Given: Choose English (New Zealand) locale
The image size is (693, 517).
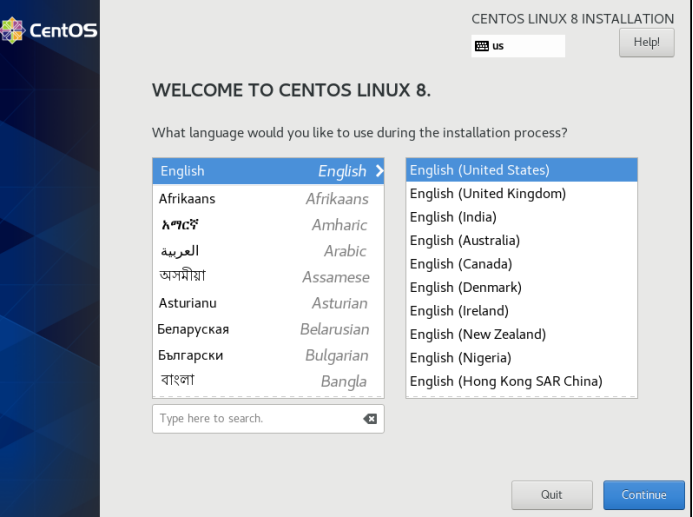Looking at the screenshot, I should [522, 334].
